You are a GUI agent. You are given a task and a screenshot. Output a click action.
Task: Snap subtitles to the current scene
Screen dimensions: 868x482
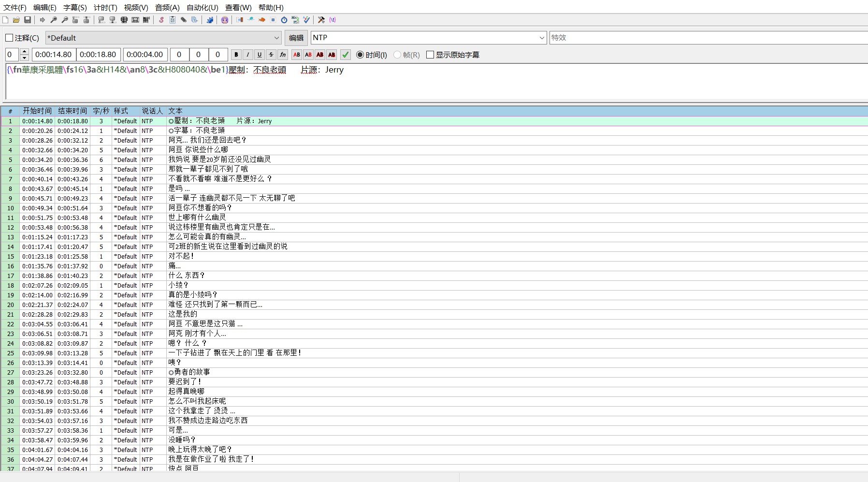click(135, 20)
